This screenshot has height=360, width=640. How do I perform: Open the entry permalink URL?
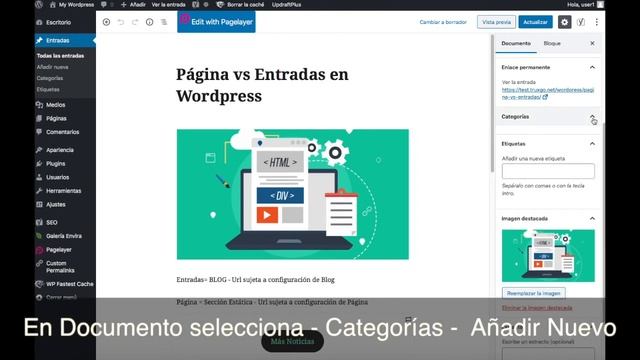547,93
